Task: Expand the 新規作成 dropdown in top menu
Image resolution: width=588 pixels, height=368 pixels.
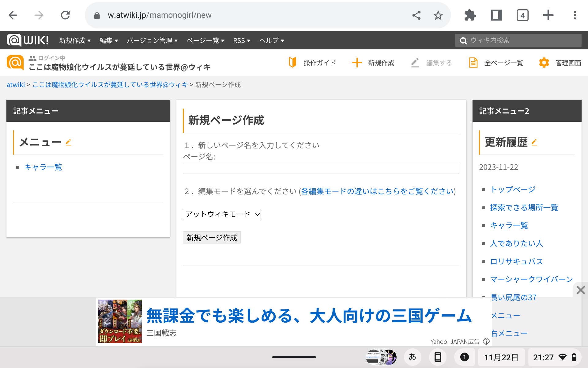Action: tap(75, 40)
